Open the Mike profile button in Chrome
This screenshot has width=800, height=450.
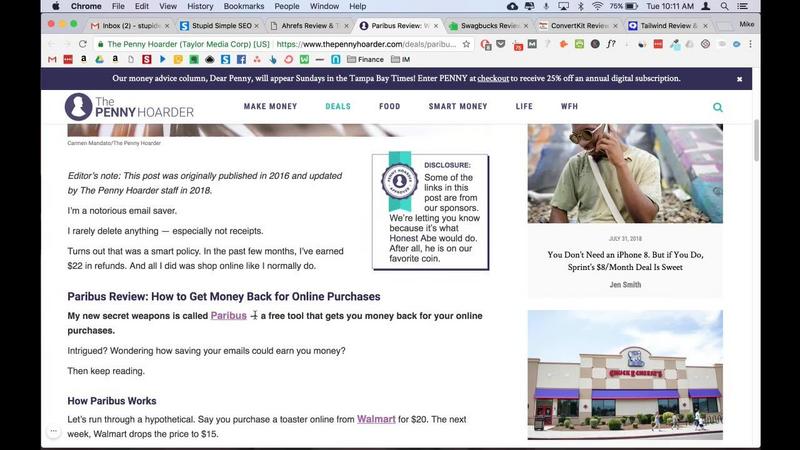746,24
